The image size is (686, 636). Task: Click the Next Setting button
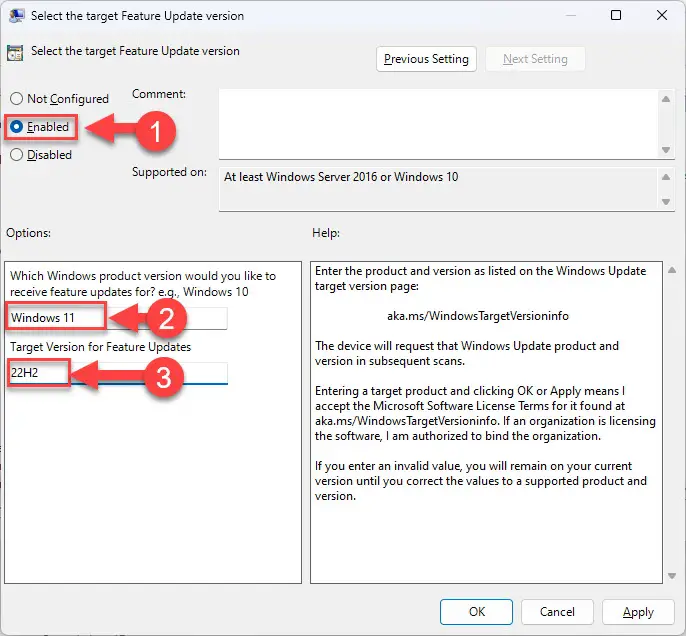(535, 59)
